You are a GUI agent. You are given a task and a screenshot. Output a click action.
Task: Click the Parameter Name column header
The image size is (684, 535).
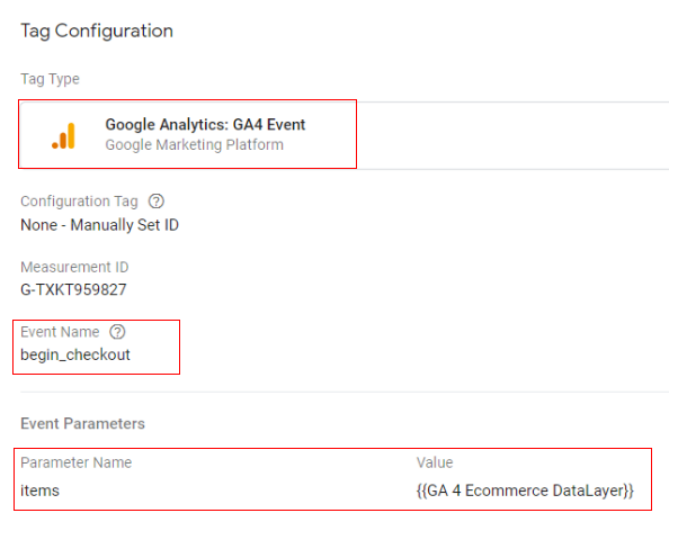click(76, 463)
